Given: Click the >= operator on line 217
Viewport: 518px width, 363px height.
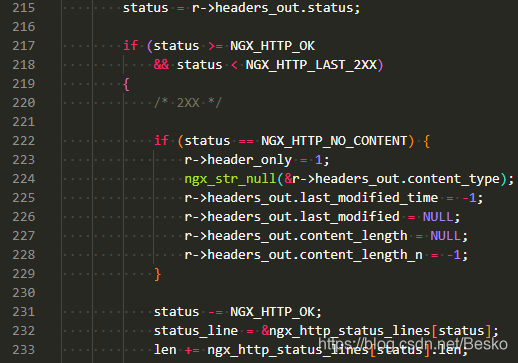Looking at the screenshot, I should [215, 46].
